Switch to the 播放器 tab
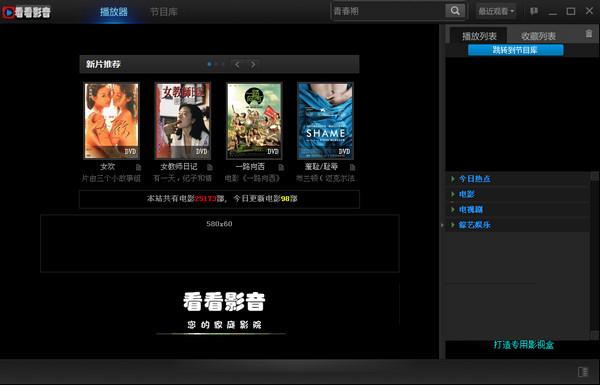The width and height of the screenshot is (600, 385). [114, 12]
